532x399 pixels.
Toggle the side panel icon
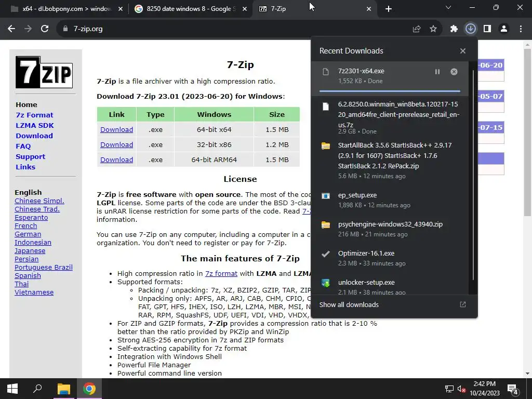(x=487, y=29)
